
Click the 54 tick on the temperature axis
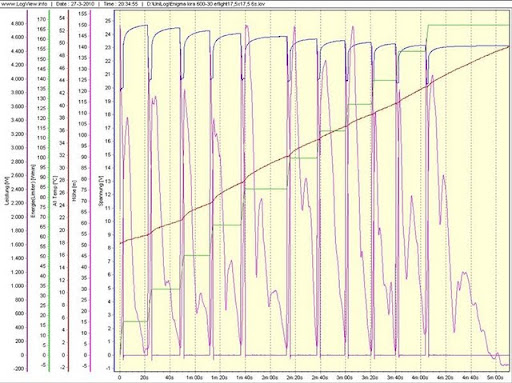(x=62, y=18)
